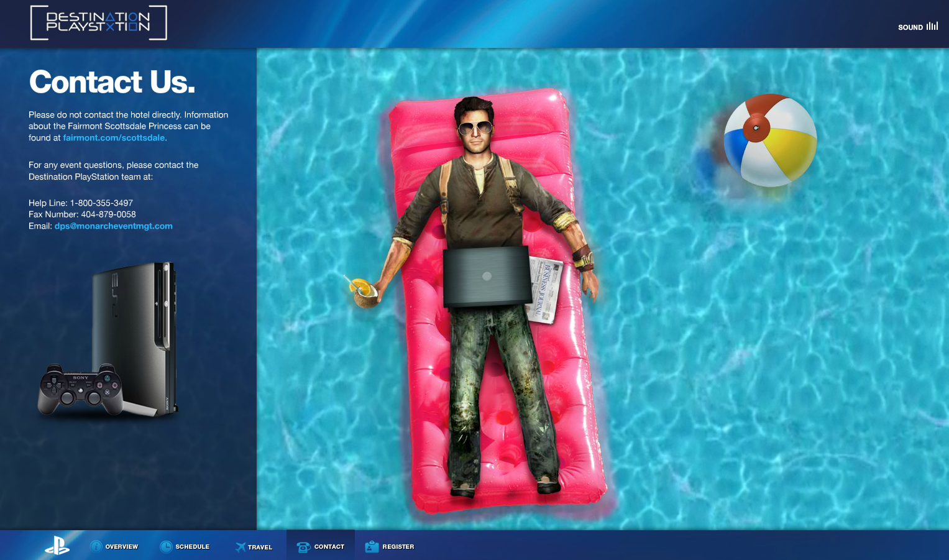
Task: Click the Register badge icon
Action: [x=372, y=546]
